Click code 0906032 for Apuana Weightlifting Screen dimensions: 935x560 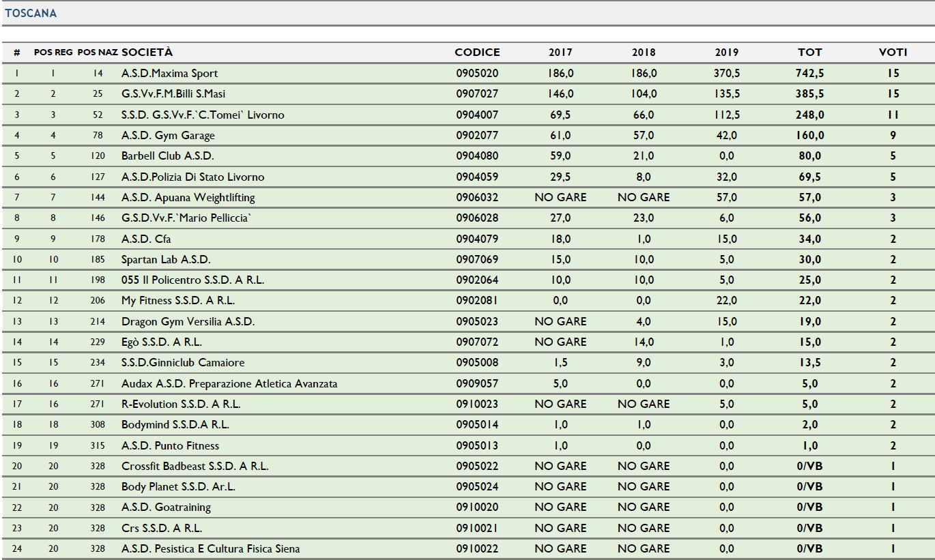coord(477,197)
